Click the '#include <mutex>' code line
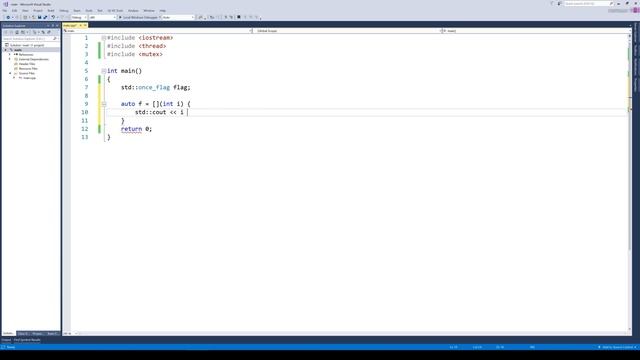Image resolution: width=640 pixels, height=360 pixels. [x=135, y=54]
